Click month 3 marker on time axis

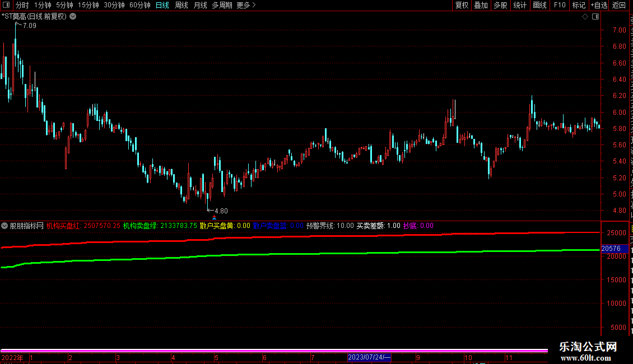click(118, 357)
